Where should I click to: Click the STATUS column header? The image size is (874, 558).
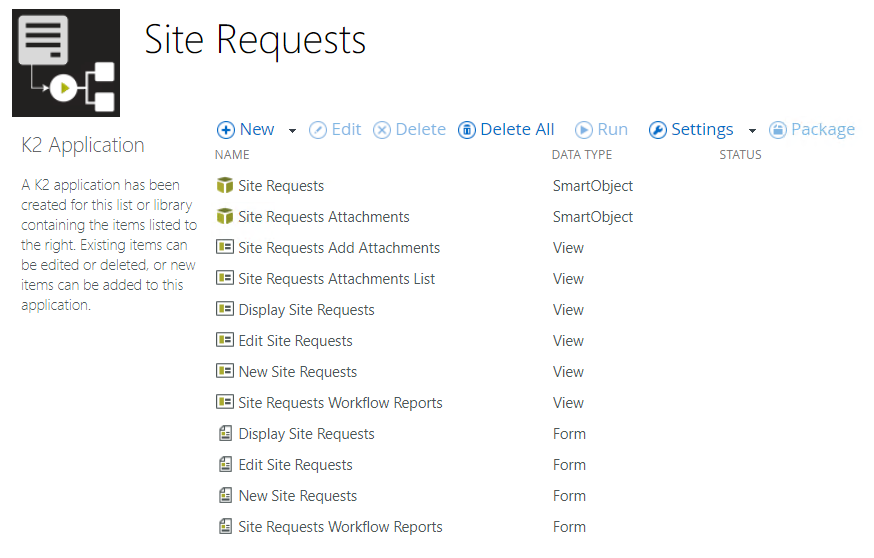click(x=740, y=155)
